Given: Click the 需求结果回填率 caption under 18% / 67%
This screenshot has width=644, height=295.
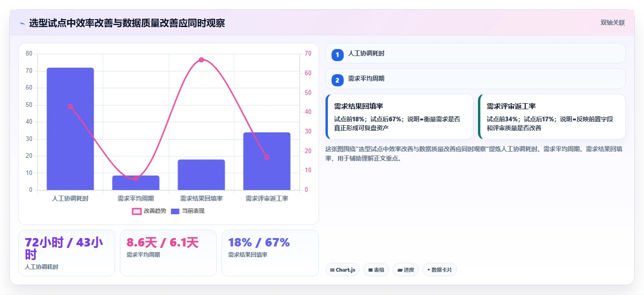Looking at the screenshot, I should click(x=248, y=255).
